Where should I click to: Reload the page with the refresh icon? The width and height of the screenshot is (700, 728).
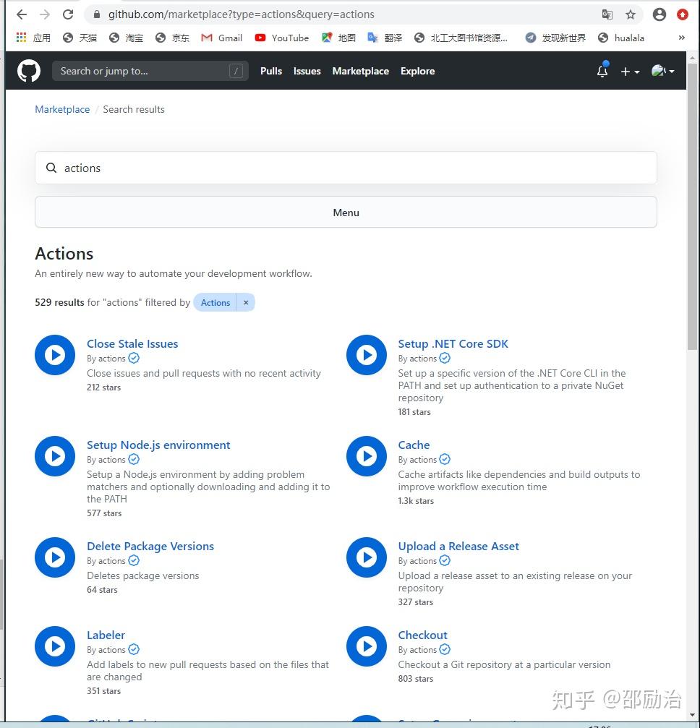(x=67, y=14)
